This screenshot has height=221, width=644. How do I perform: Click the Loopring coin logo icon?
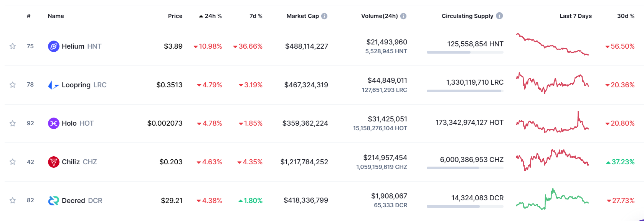click(53, 85)
